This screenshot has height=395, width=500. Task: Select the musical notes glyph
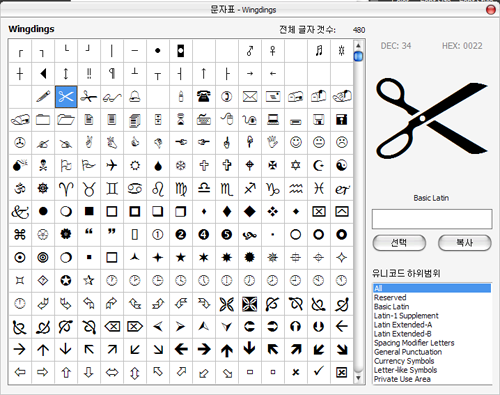point(319,51)
